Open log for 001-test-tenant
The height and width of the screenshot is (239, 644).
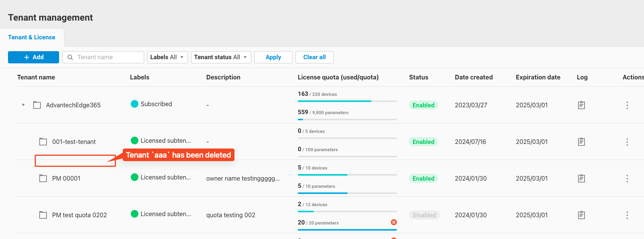pos(581,142)
